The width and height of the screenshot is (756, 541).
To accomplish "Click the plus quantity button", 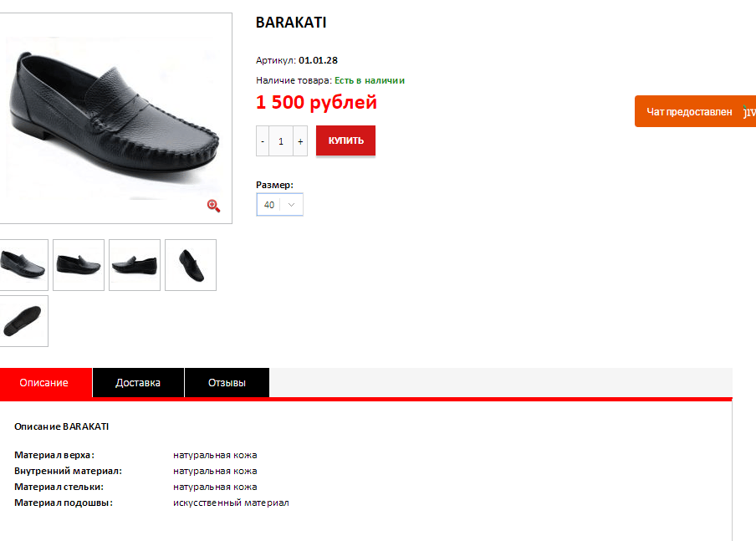I will click(x=300, y=141).
